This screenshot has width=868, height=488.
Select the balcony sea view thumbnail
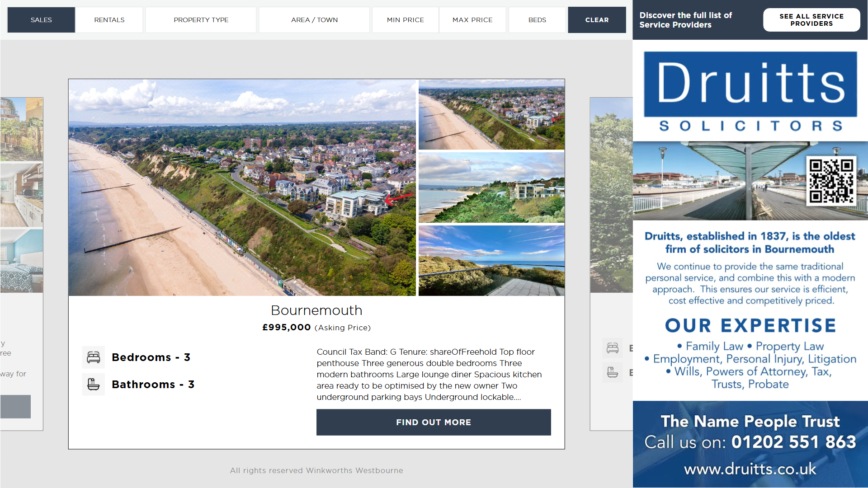tap(491, 261)
